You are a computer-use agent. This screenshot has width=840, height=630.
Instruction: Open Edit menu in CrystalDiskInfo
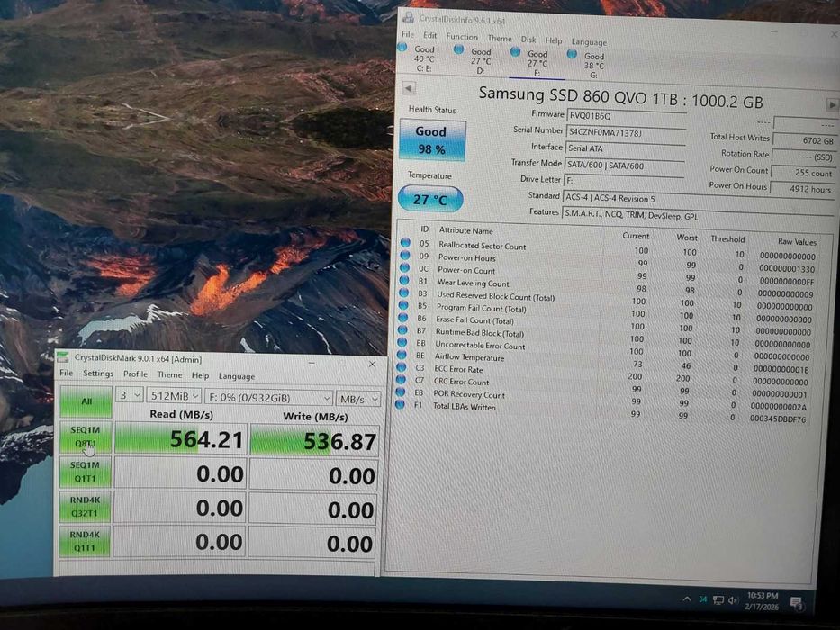[430, 35]
